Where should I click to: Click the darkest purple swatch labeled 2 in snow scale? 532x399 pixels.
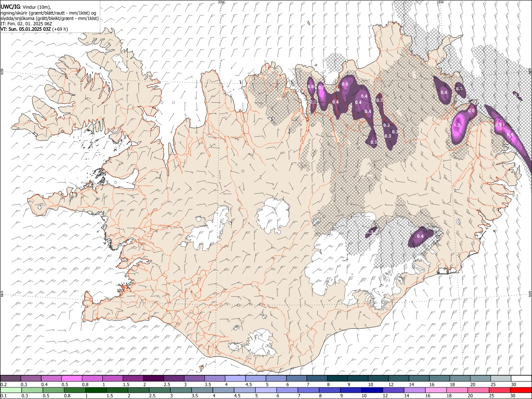pos(154,378)
